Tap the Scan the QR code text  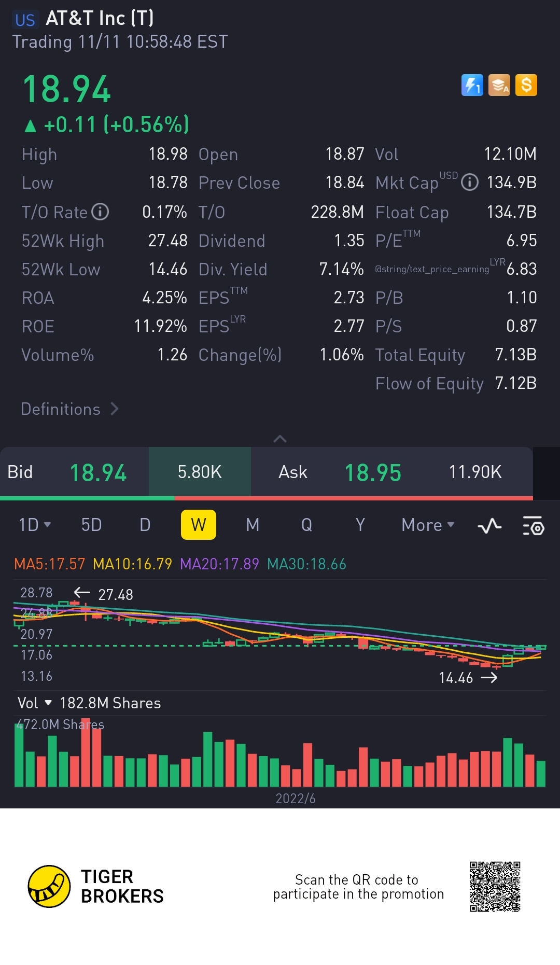tap(358, 887)
